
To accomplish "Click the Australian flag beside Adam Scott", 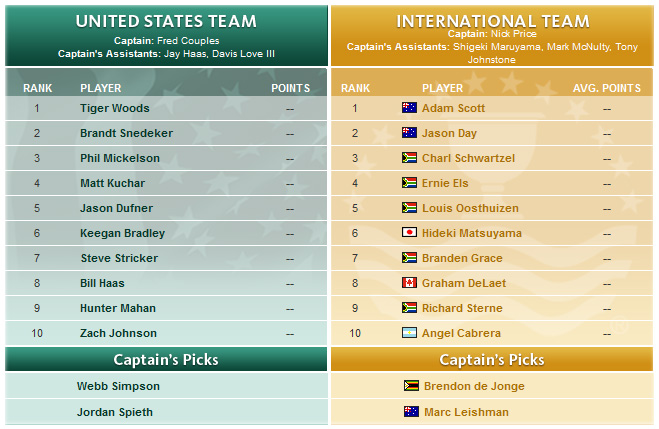I will pyautogui.click(x=409, y=108).
